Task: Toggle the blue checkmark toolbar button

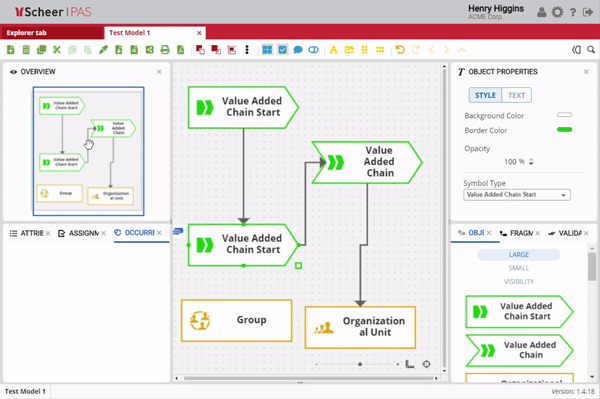Action: [x=282, y=50]
